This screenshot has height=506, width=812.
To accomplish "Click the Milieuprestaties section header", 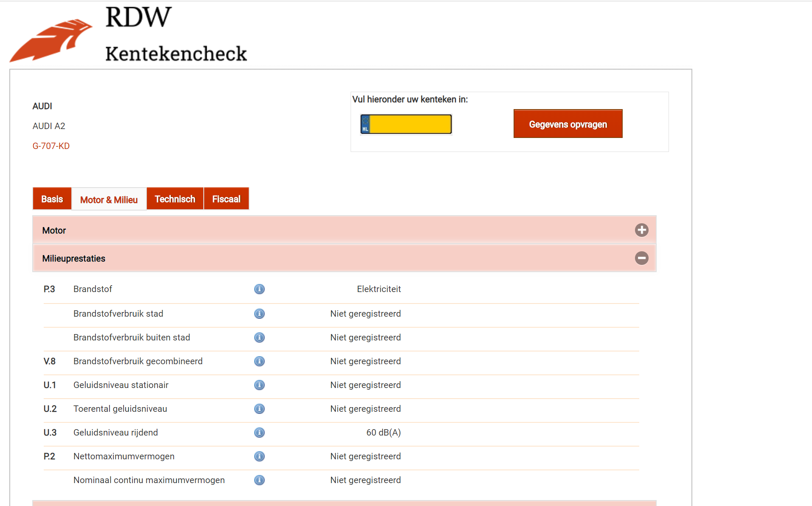I will (344, 258).
